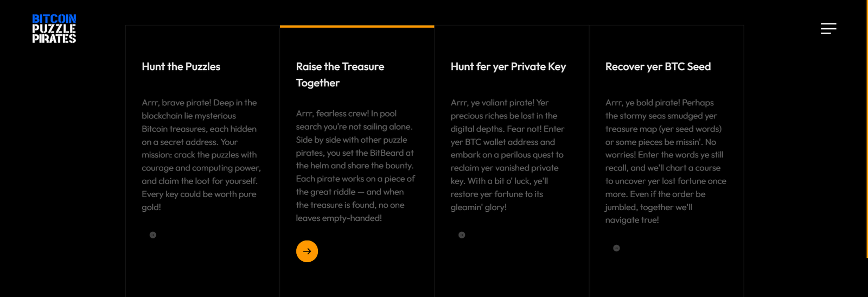
Task: Click the orange highlight bar atop the active card
Action: pyautogui.click(x=357, y=26)
